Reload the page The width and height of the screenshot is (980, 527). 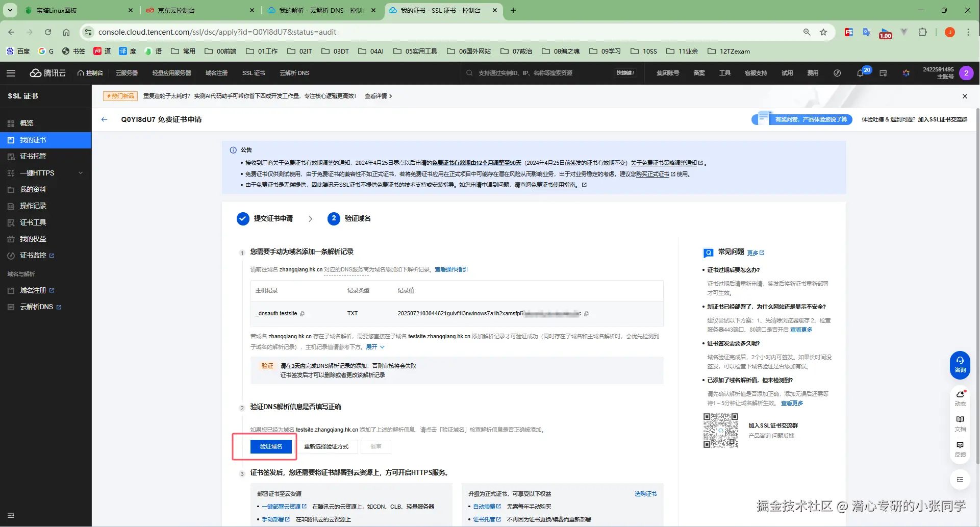tap(48, 32)
